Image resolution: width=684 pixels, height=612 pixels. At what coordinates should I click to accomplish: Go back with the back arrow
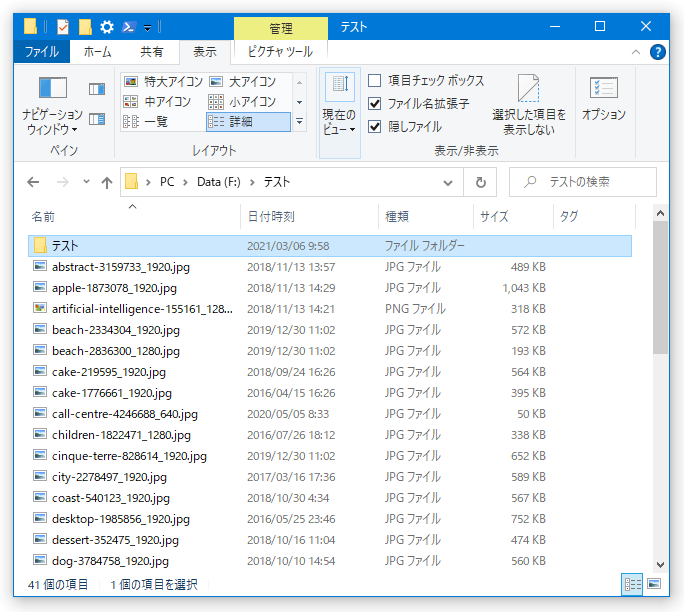click(33, 182)
